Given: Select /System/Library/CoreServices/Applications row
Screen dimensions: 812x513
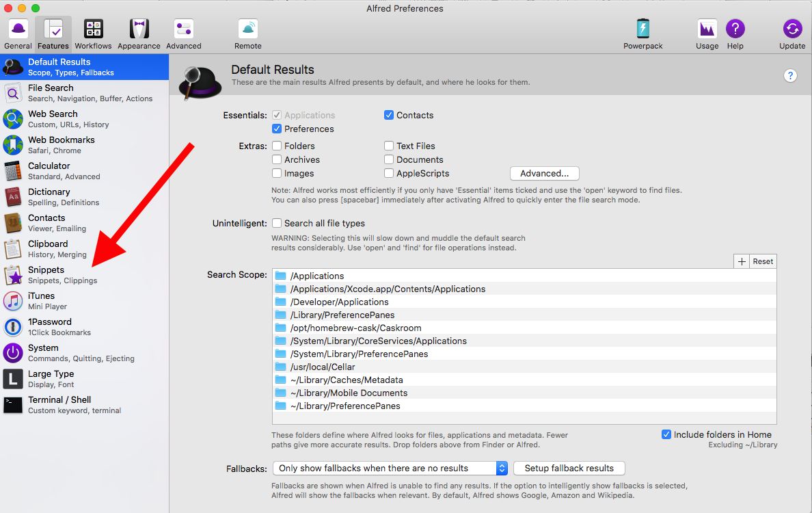Looking at the screenshot, I should tap(524, 341).
